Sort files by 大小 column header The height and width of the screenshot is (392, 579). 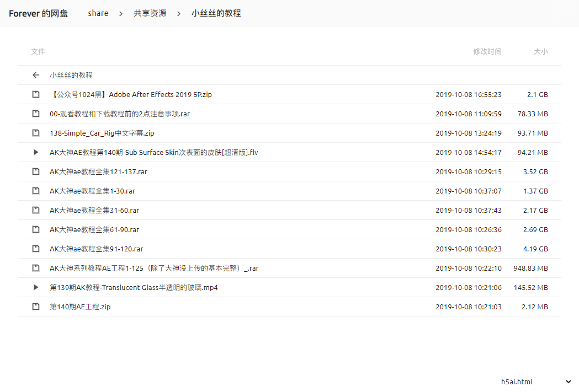(540, 51)
